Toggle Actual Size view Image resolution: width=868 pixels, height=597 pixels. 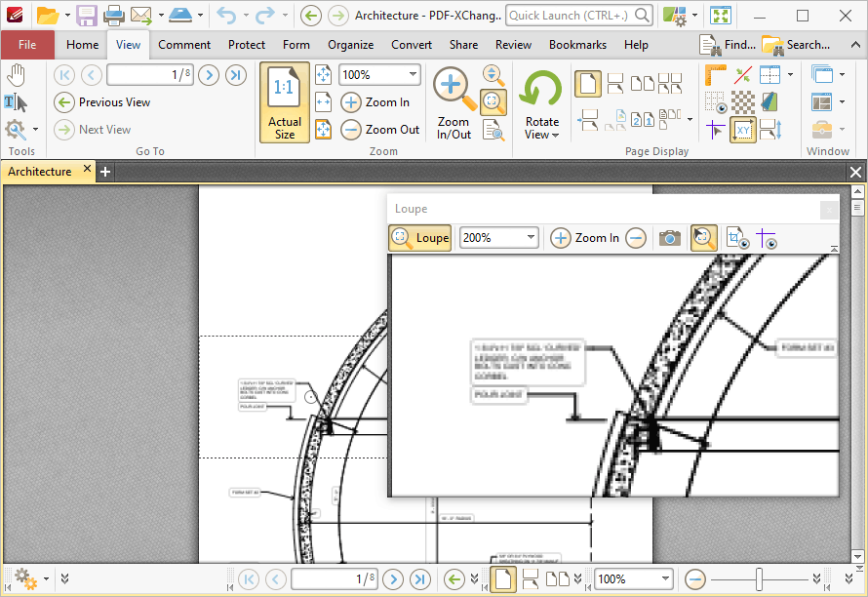point(285,103)
